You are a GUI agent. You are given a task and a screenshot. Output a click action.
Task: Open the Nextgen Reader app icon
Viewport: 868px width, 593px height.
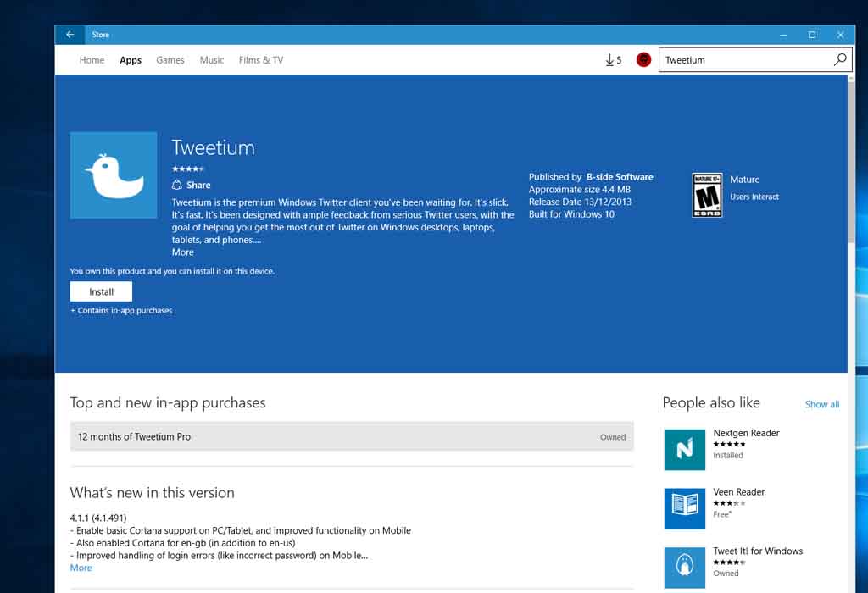[x=684, y=450]
